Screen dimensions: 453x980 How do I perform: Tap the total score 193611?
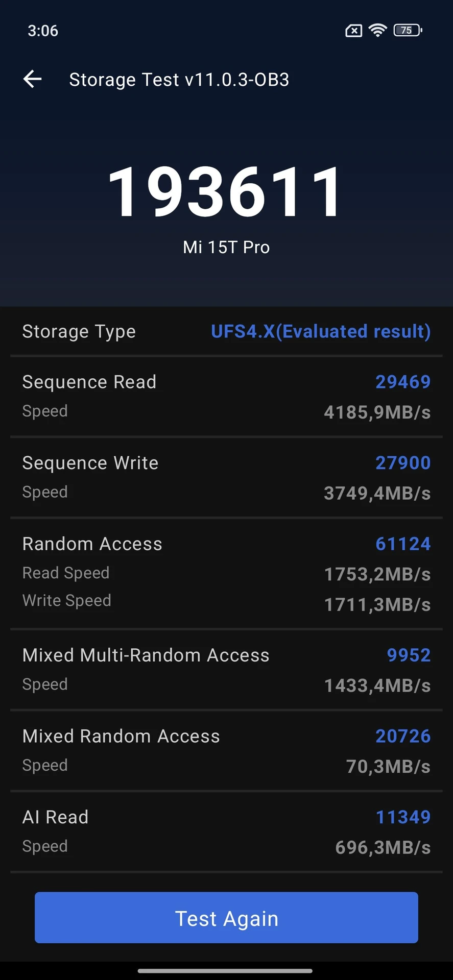226,192
